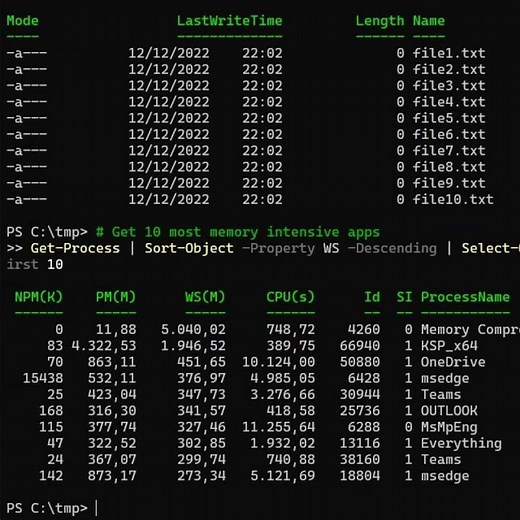
Task: Select file9.txt in the listing
Action: [449, 183]
